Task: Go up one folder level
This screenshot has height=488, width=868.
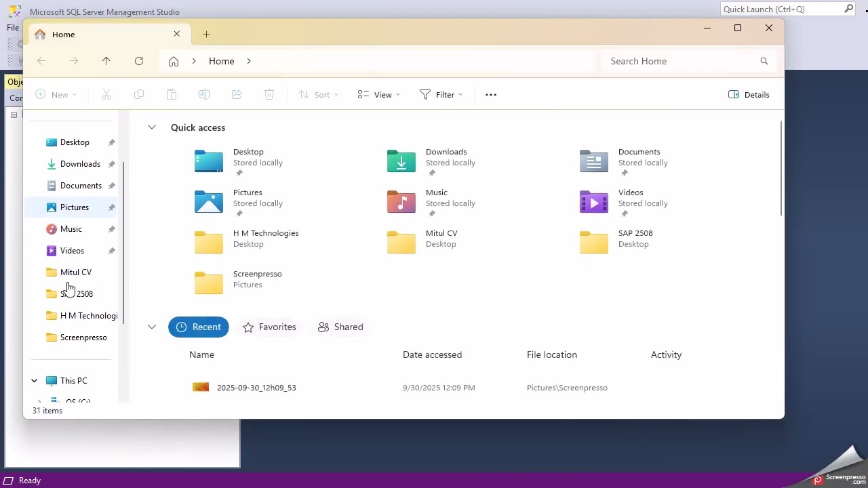Action: click(x=106, y=61)
